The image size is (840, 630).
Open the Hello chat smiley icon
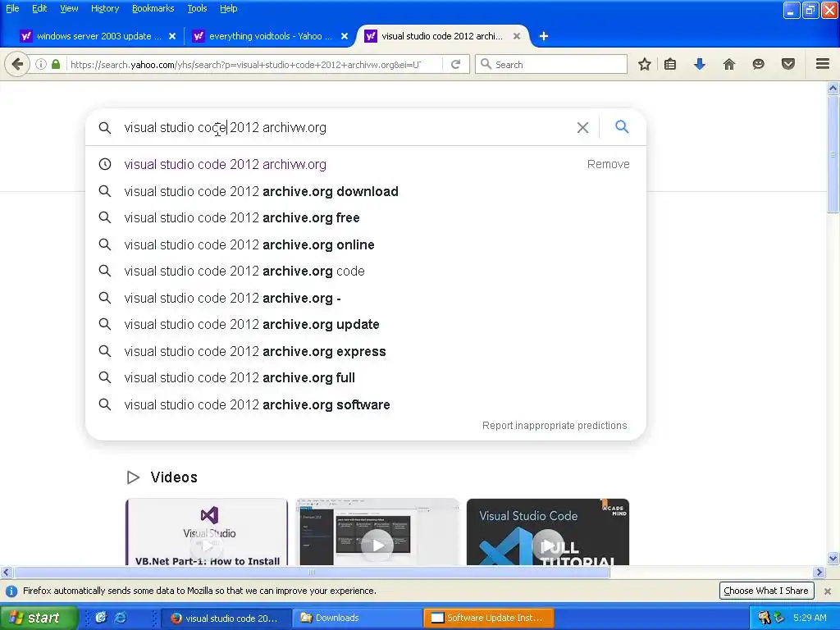[758, 64]
